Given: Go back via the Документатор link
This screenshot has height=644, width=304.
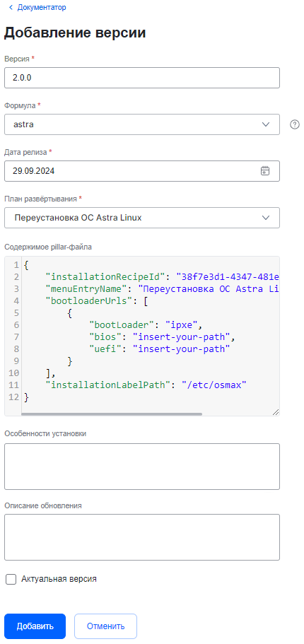Looking at the screenshot, I should tap(42, 7).
